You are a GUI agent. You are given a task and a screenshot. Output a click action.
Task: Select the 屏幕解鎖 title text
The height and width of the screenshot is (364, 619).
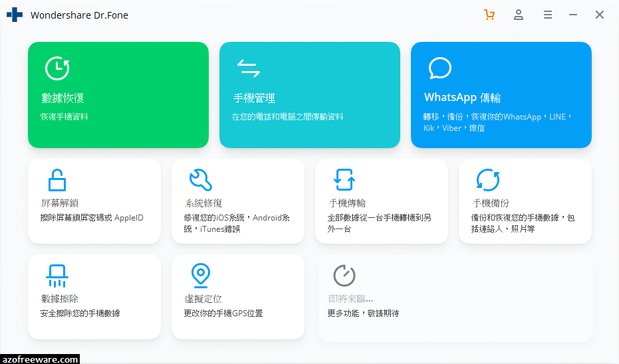(60, 203)
